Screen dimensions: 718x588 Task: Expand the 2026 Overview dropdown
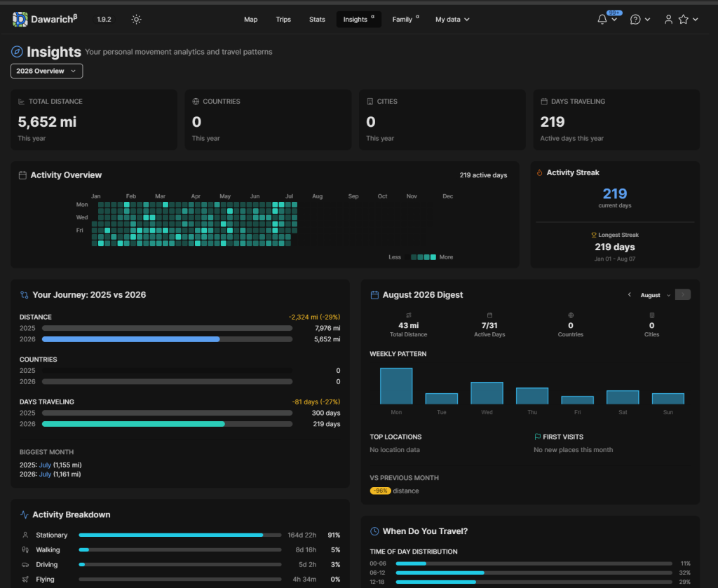click(x=47, y=71)
